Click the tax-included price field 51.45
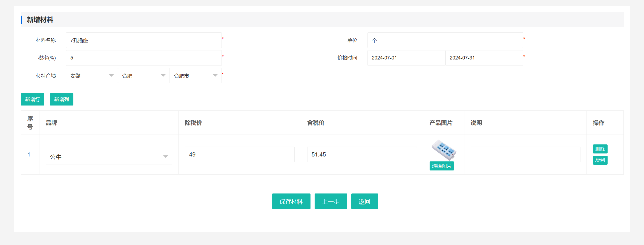 coord(362,155)
